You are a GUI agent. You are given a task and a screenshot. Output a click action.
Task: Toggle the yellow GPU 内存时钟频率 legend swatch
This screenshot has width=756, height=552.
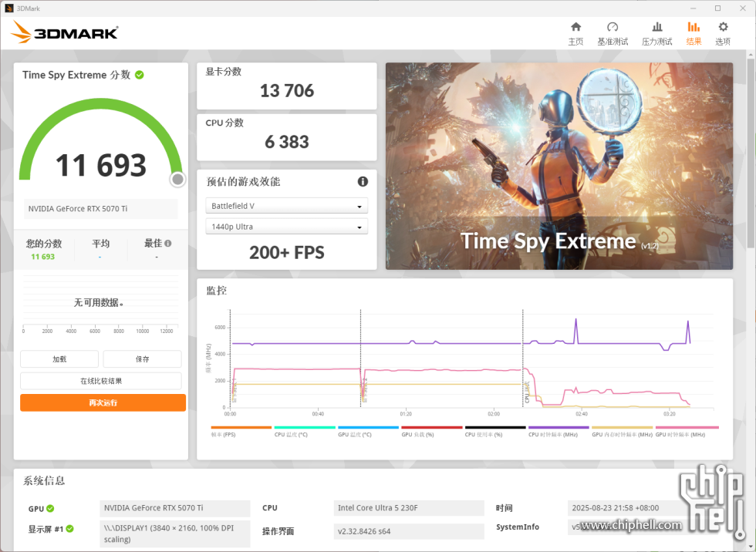pyautogui.click(x=622, y=427)
